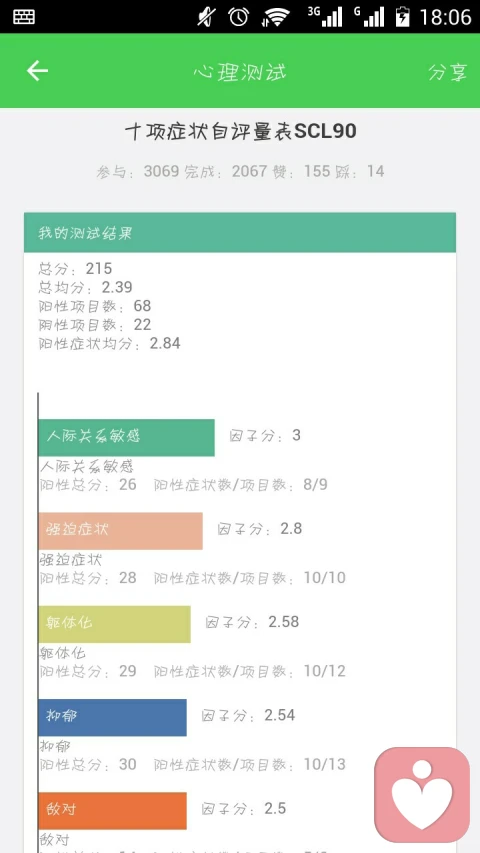
Task: Tap the pink heart floating icon
Action: [422, 794]
